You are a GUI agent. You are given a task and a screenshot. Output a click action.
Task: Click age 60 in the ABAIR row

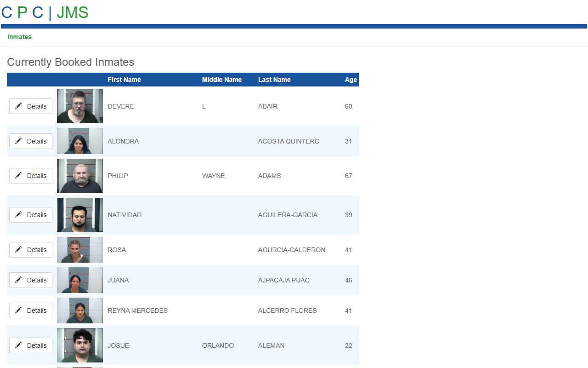[349, 106]
